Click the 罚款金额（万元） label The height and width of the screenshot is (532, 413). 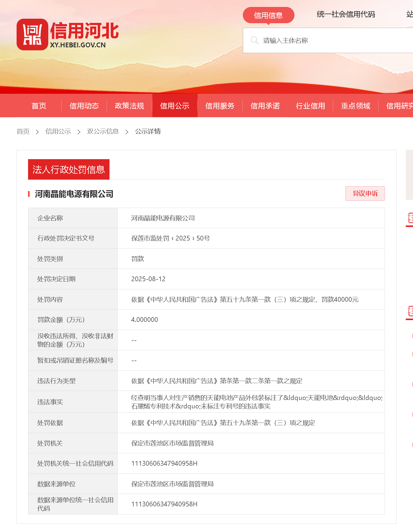point(61,320)
